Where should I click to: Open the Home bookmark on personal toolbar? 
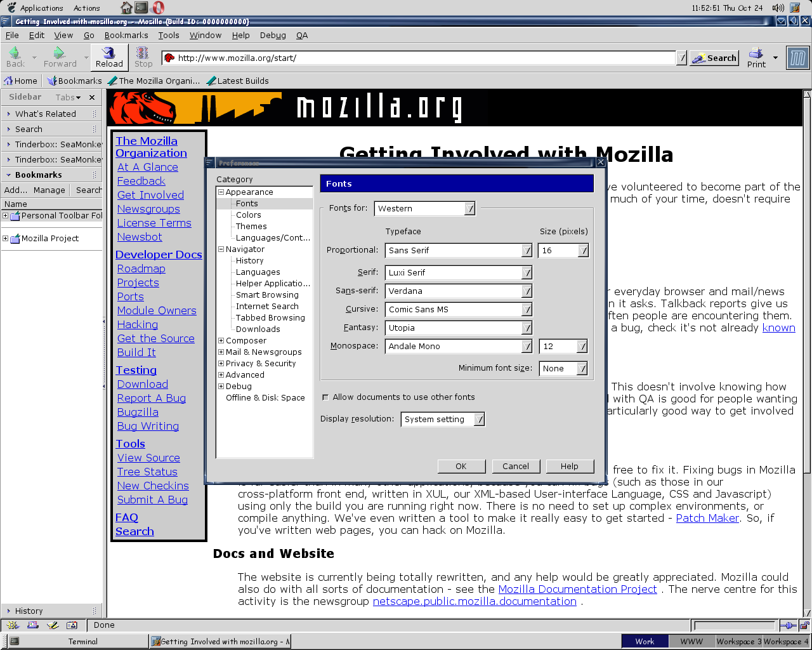pyautogui.click(x=21, y=81)
